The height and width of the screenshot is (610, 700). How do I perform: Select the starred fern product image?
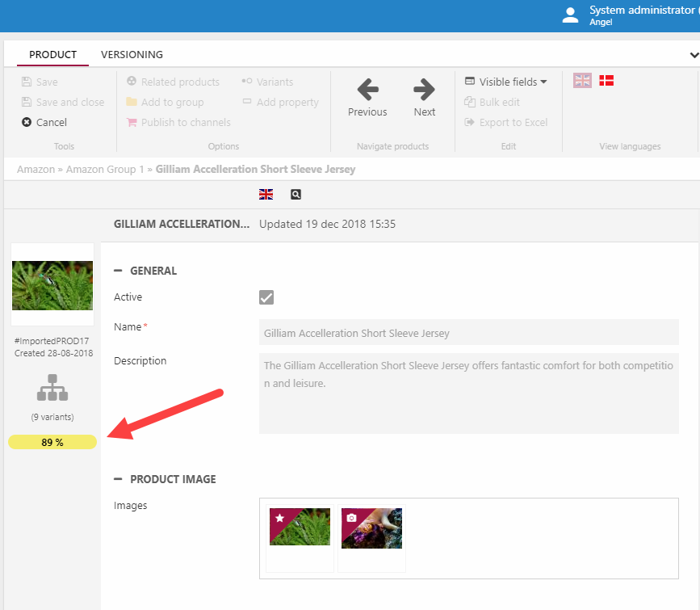pos(300,528)
